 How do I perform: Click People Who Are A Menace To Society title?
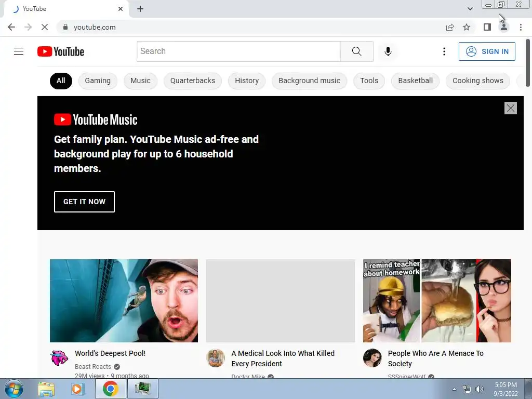coord(436,358)
